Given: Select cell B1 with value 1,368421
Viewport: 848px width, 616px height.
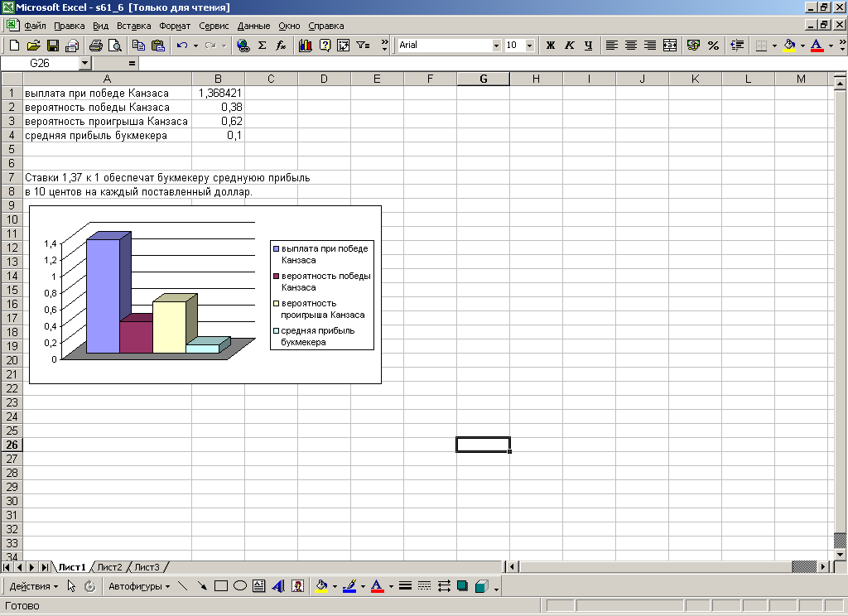Looking at the screenshot, I should (x=218, y=93).
